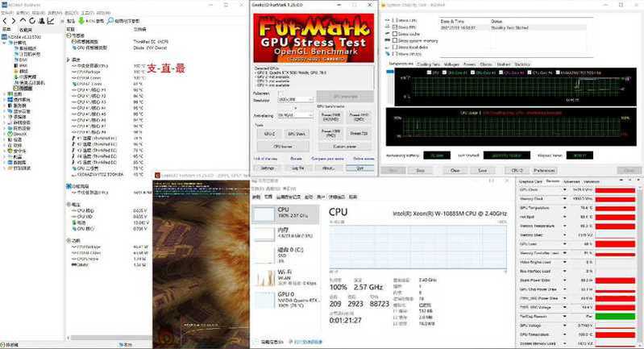The height and width of the screenshot is (349, 644).
Task: Switch to Voltages tab in Stability Test
Action: 451,64
